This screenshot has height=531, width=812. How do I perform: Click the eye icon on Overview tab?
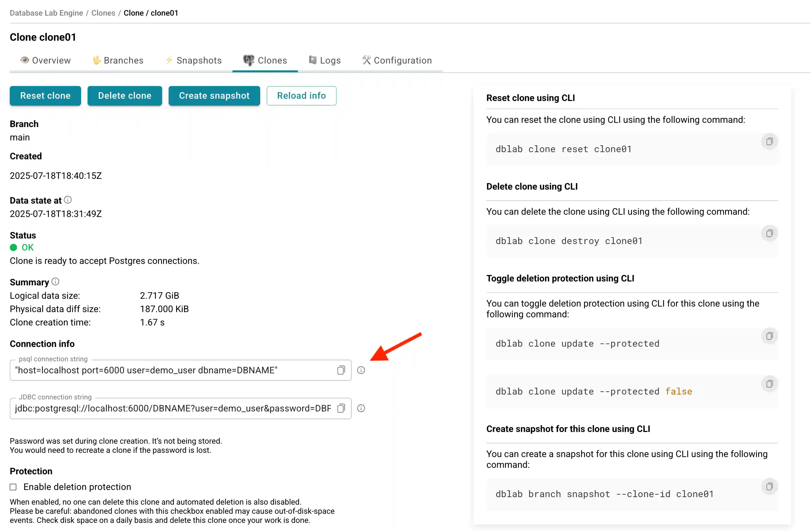point(24,60)
